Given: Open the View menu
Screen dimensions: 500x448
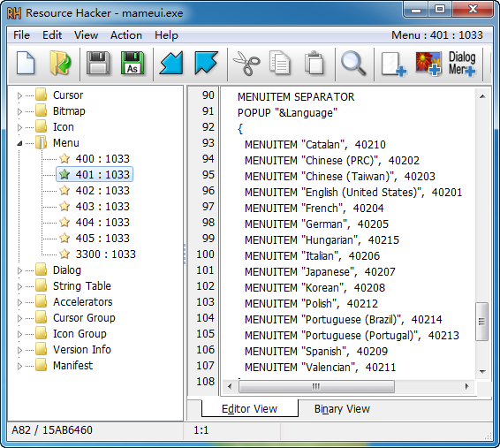Looking at the screenshot, I should click(x=86, y=35).
